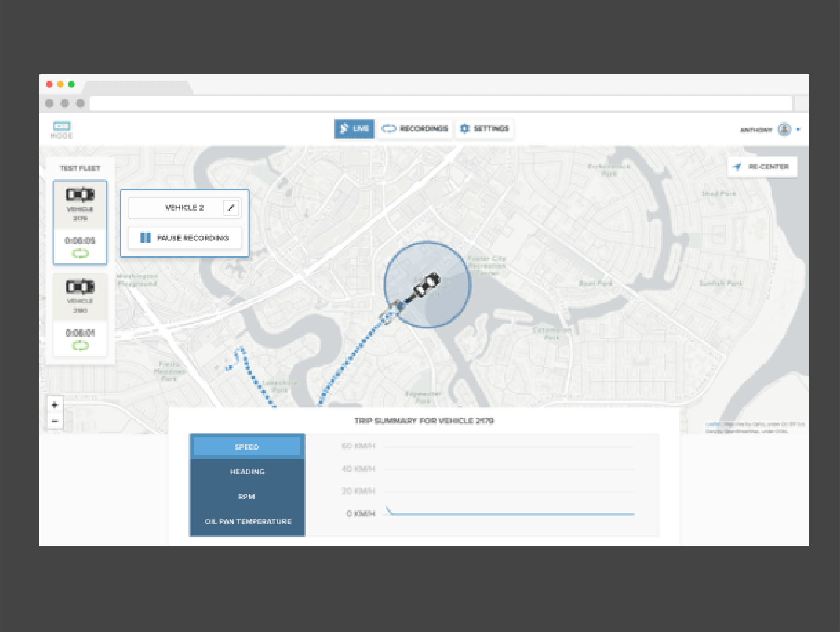Viewport: 840px width, 632px height.
Task: Click the MODE logo in header
Action: coord(62,130)
